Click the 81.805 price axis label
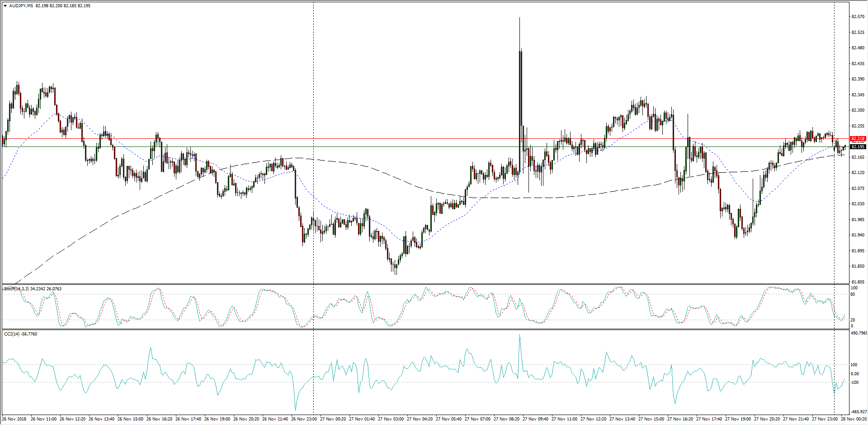The width and height of the screenshot is (868, 425). click(x=858, y=282)
